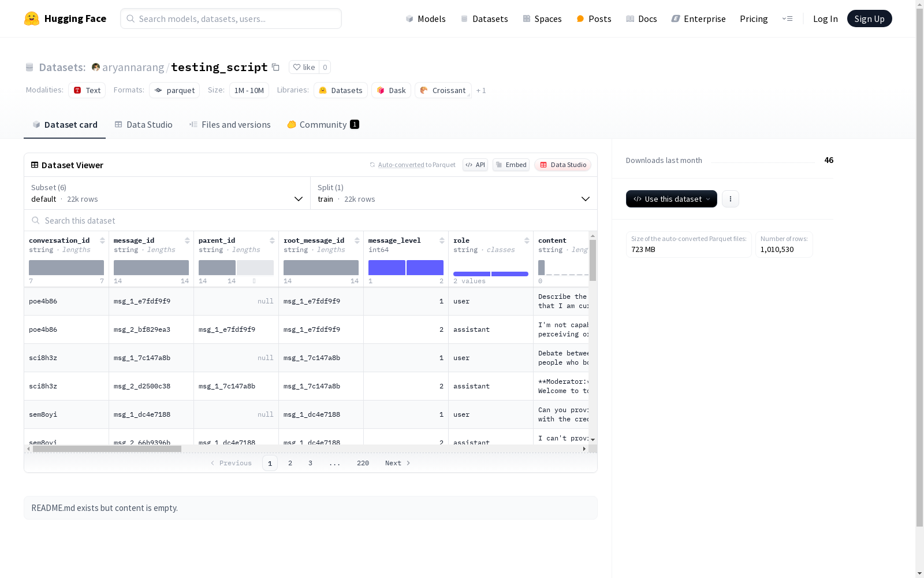924x578 pixels.
Task: Click the dataset search magnifier icon
Action: tap(36, 220)
